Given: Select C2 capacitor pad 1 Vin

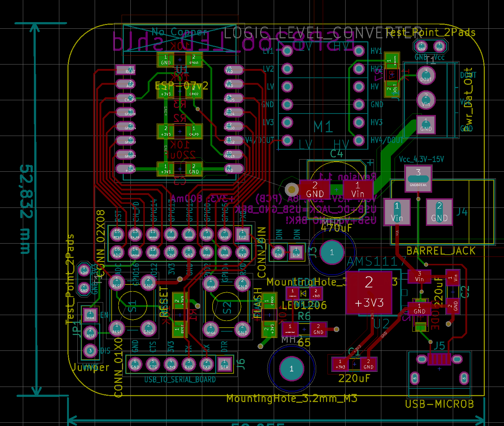Looking at the screenshot, I should point(453,277).
